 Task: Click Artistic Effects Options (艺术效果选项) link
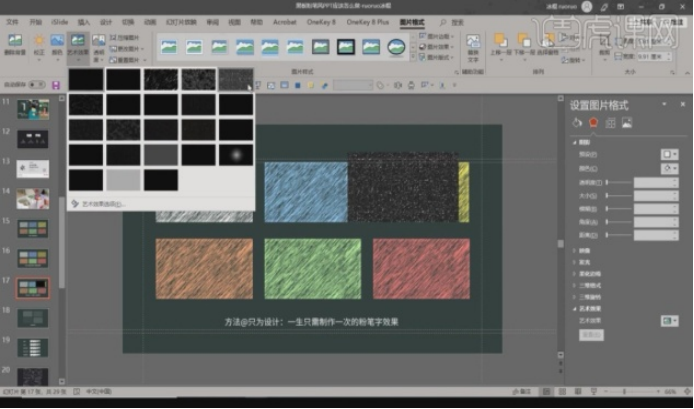99,204
